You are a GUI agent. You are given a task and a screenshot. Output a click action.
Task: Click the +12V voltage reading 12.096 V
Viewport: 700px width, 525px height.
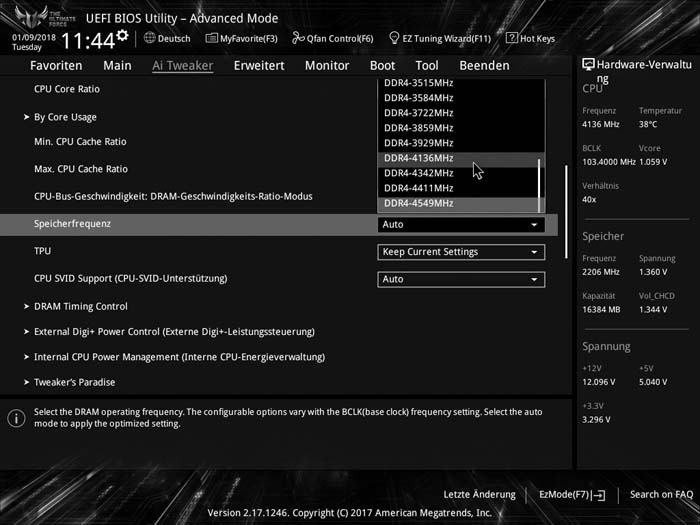pyautogui.click(x=599, y=382)
